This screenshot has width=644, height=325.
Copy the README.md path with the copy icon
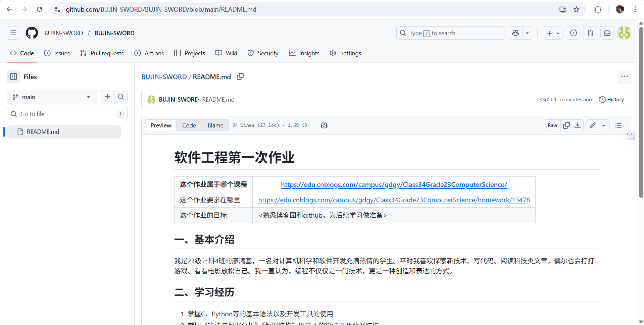tap(240, 76)
